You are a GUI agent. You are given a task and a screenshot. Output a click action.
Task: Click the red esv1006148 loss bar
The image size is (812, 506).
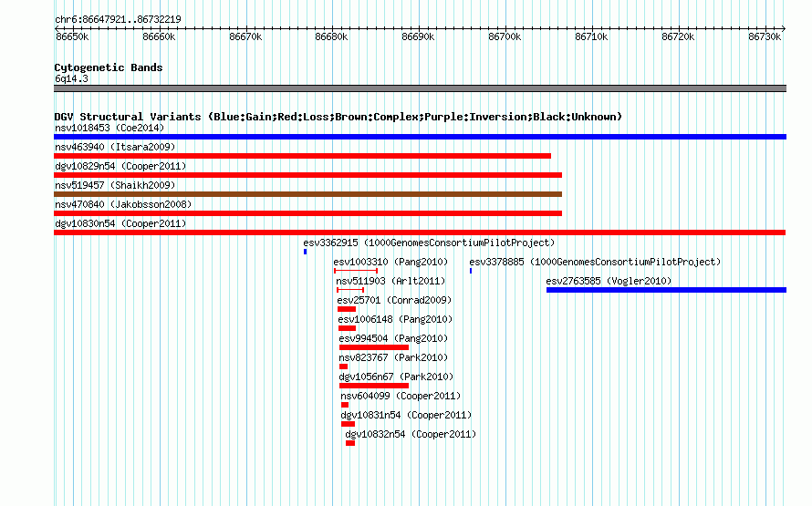(x=347, y=328)
